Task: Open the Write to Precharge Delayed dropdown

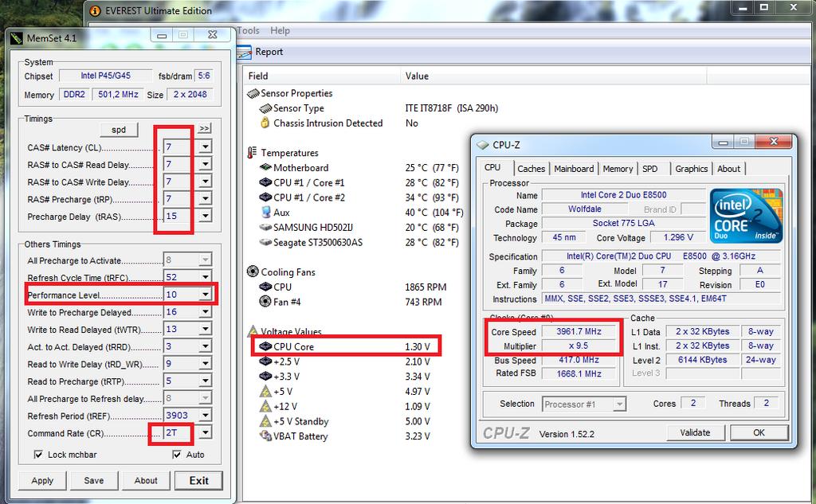Action: click(206, 311)
